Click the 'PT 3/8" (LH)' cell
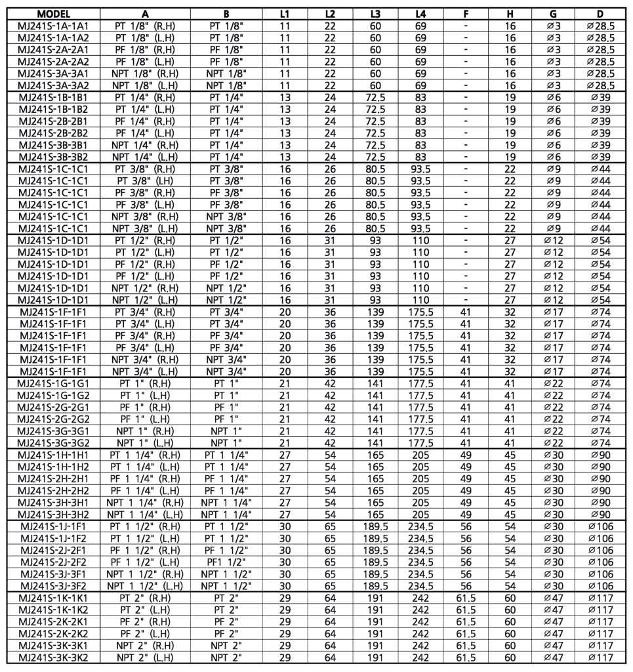This screenshot has width=633, height=672. tap(145, 181)
